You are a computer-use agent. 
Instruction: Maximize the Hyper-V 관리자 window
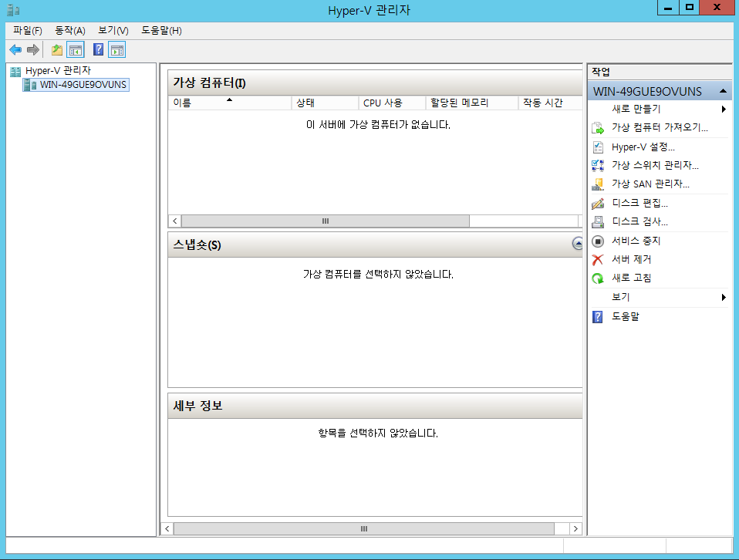point(689,7)
